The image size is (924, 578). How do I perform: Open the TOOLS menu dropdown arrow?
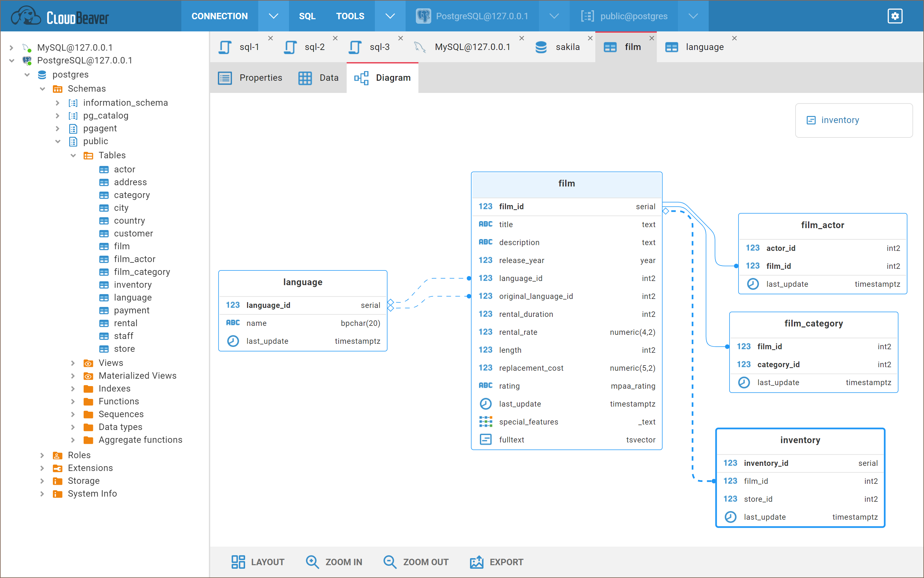click(x=390, y=16)
